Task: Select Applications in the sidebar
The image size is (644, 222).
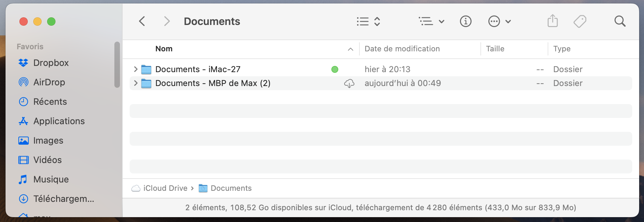Action: pyautogui.click(x=59, y=121)
